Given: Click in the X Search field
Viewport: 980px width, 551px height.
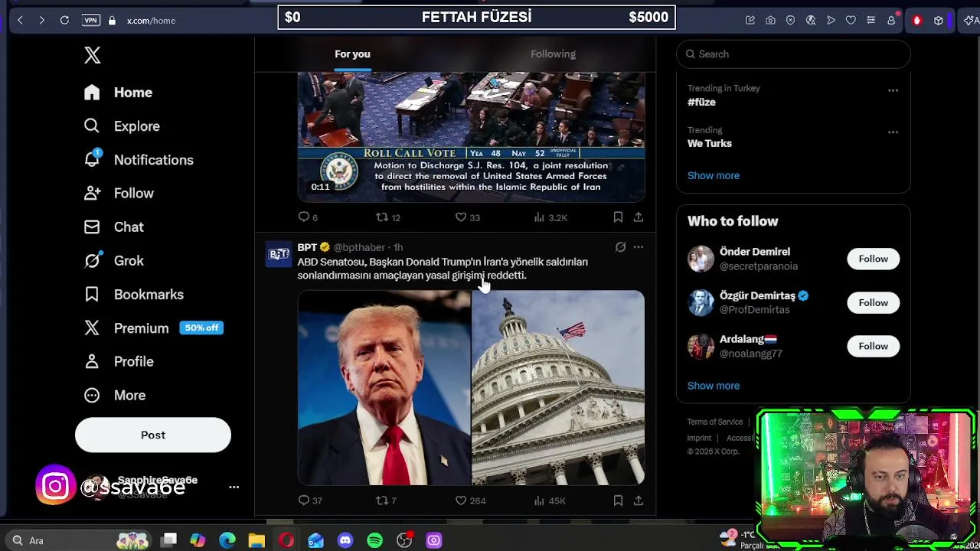Looking at the screenshot, I should pyautogui.click(x=793, y=54).
